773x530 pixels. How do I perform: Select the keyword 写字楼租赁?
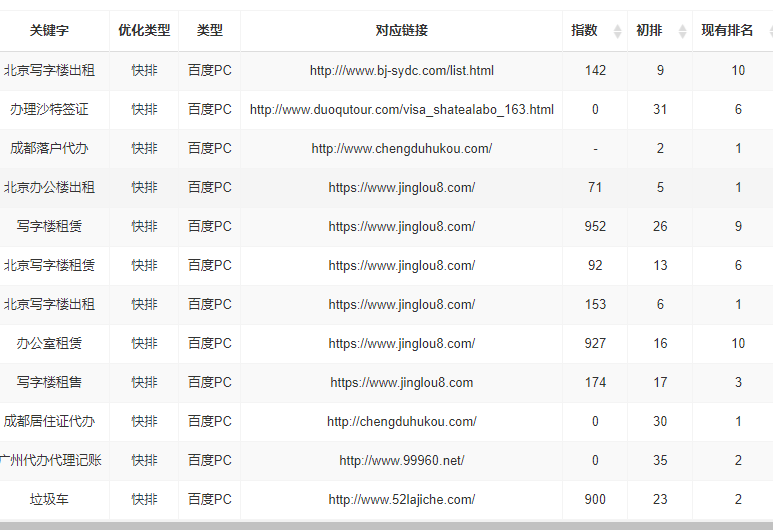(x=49, y=226)
